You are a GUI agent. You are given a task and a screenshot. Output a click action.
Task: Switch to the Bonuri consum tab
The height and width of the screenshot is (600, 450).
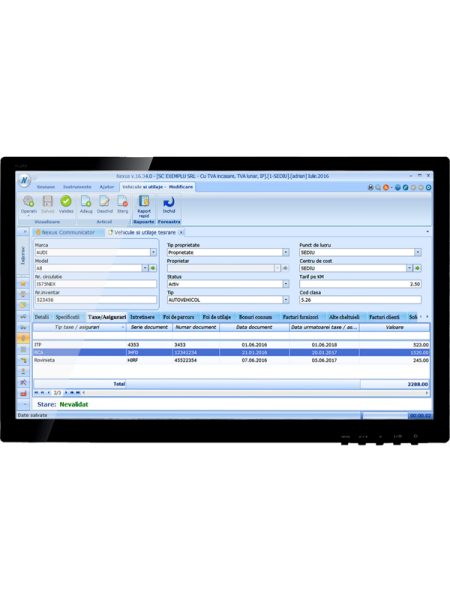click(255, 317)
